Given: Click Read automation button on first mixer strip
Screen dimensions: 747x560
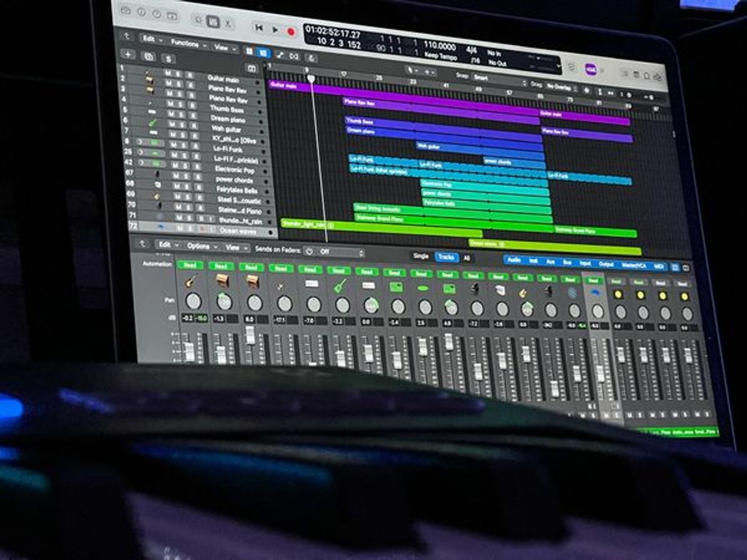Looking at the screenshot, I should 190,265.
